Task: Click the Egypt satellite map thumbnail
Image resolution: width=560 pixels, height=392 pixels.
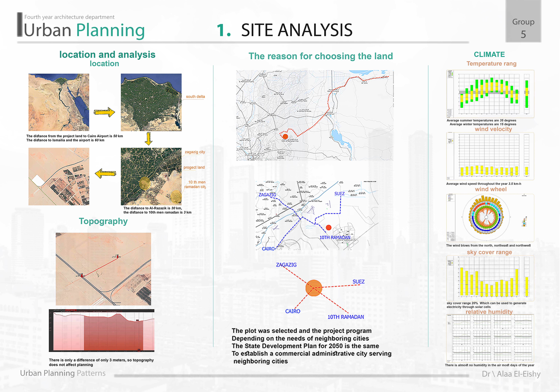Action: [x=59, y=102]
